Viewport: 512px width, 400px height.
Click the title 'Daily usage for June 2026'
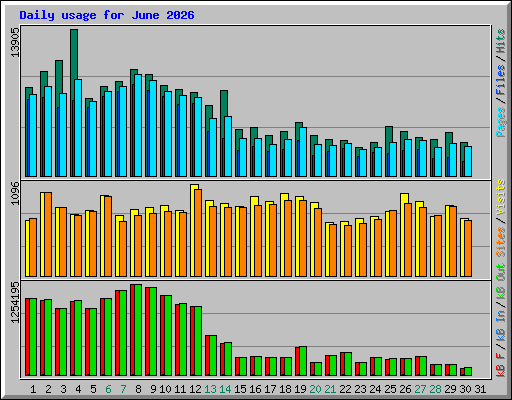click(x=107, y=15)
